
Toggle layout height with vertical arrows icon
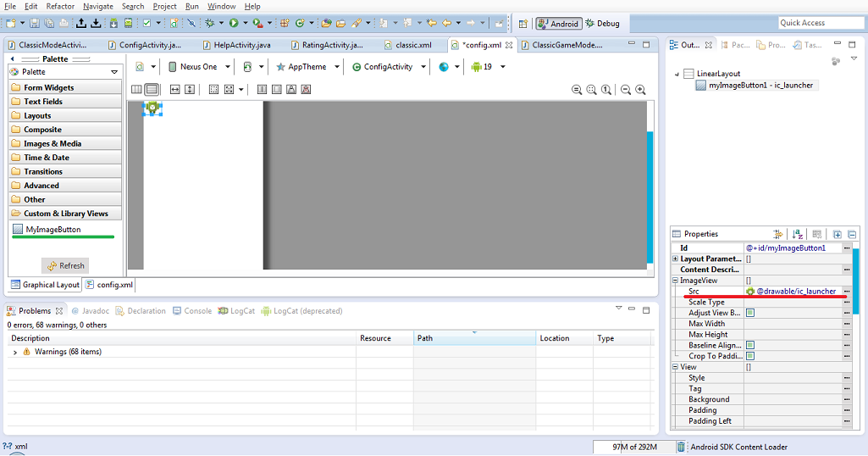(190, 89)
